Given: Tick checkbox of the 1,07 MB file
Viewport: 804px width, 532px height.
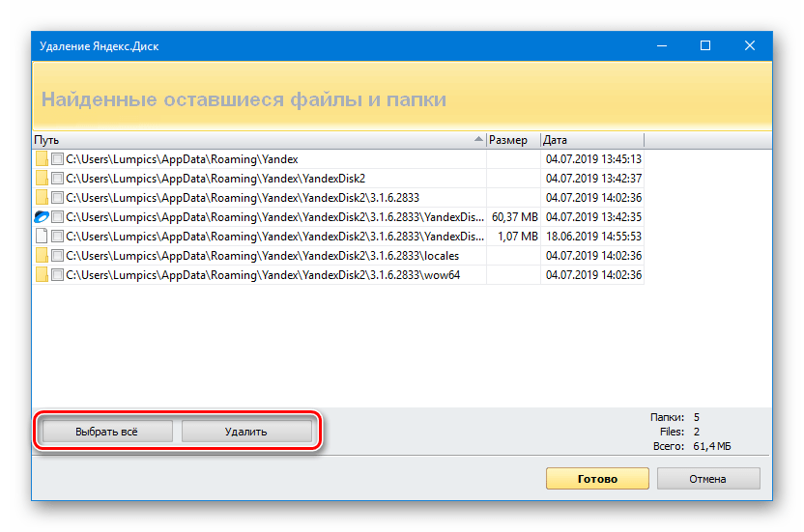Looking at the screenshot, I should point(57,237).
